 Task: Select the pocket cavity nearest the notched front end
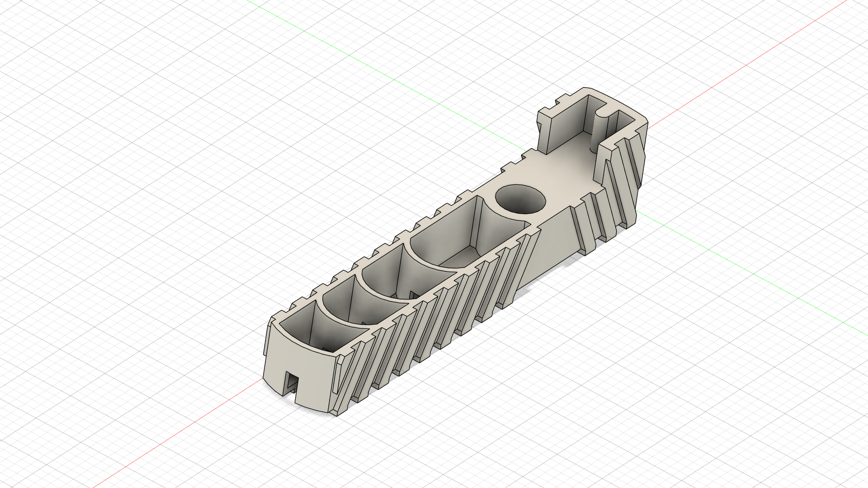click(x=323, y=328)
